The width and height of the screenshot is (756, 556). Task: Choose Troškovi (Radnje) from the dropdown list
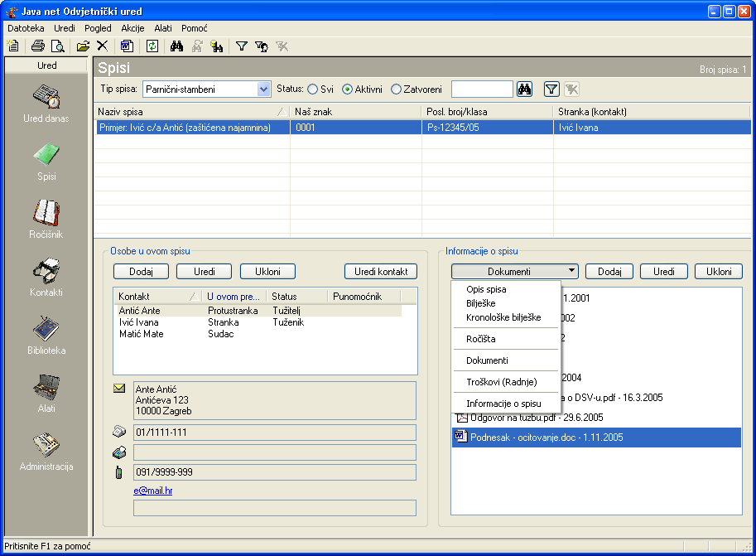(501, 382)
